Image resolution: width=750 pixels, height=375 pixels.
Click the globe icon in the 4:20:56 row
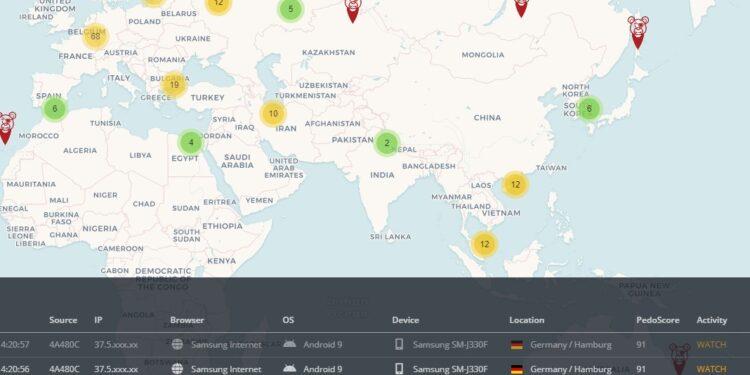click(x=177, y=369)
